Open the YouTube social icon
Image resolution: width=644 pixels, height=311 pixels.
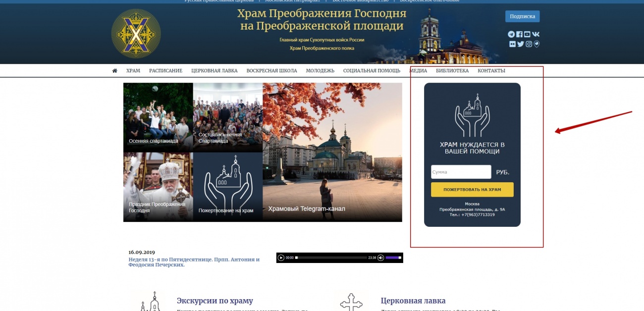click(527, 34)
